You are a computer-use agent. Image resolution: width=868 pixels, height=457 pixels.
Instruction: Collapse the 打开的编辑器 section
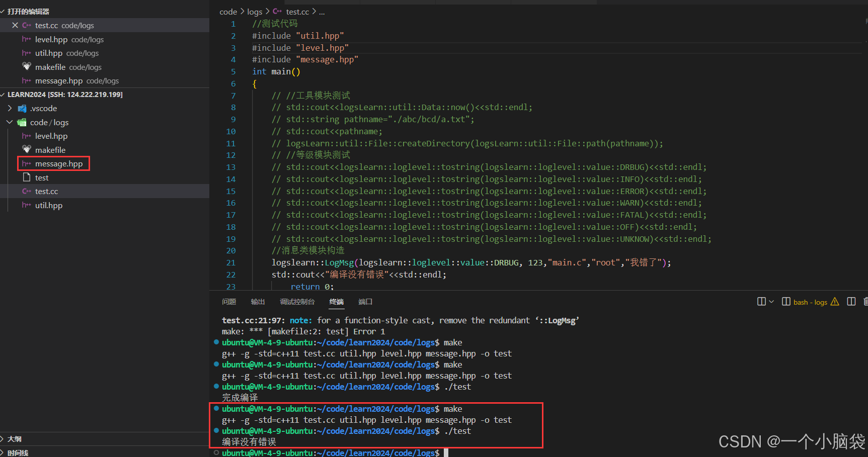click(x=3, y=11)
